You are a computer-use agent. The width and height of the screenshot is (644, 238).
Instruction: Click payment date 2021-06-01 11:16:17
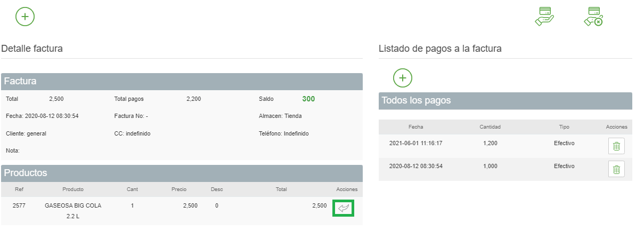(416, 143)
